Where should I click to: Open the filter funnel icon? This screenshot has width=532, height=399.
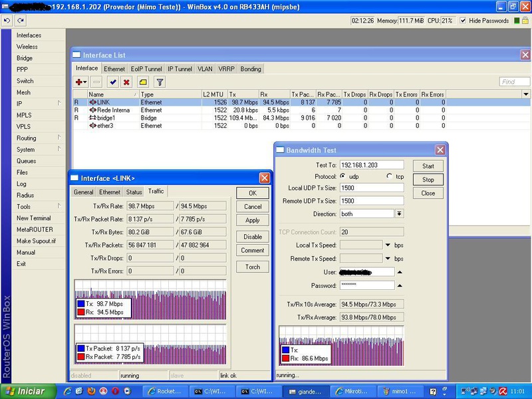coord(160,82)
